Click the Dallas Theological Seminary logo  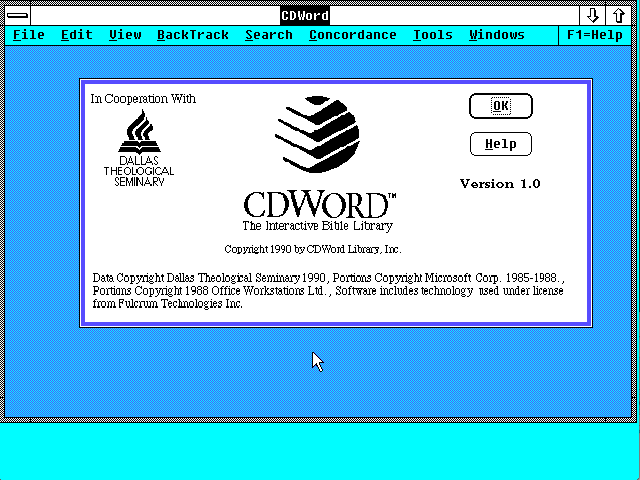click(139, 148)
